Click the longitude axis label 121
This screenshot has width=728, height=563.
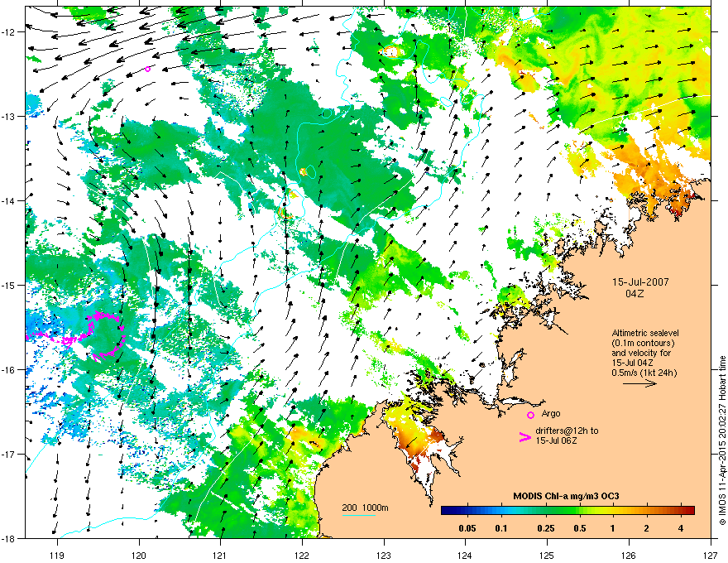coord(220,555)
